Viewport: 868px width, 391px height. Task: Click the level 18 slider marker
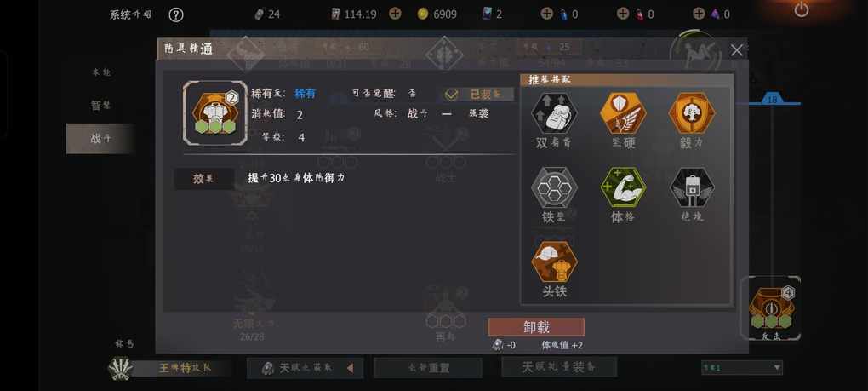coord(772,100)
